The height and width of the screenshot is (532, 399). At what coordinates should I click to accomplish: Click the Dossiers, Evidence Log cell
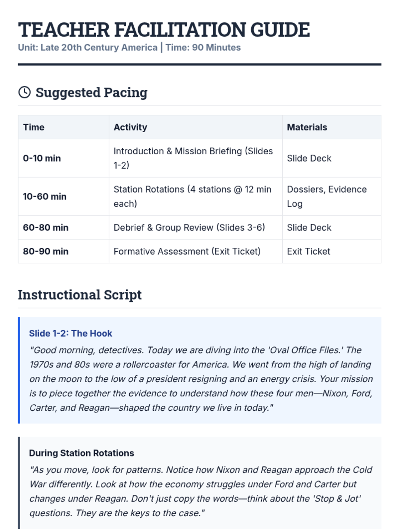click(x=327, y=196)
